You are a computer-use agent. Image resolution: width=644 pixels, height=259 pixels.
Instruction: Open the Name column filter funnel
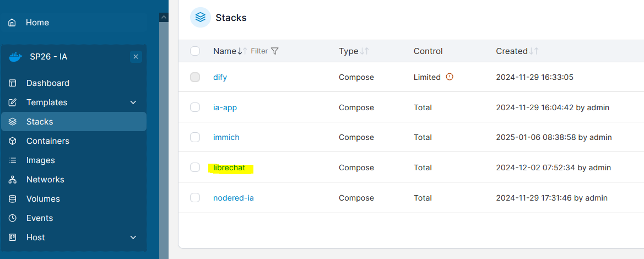[x=275, y=51]
